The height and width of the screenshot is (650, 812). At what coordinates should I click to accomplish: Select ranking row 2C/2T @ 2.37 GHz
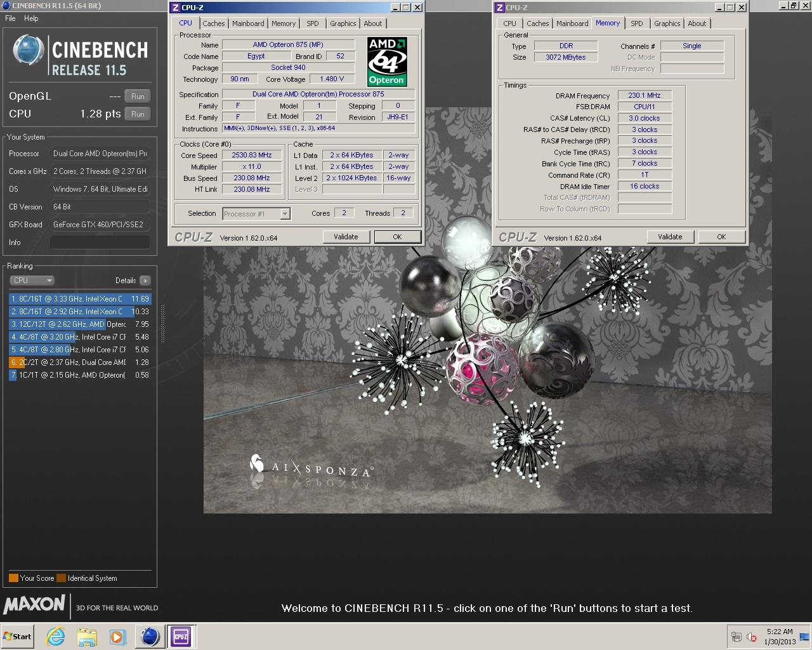[80, 362]
